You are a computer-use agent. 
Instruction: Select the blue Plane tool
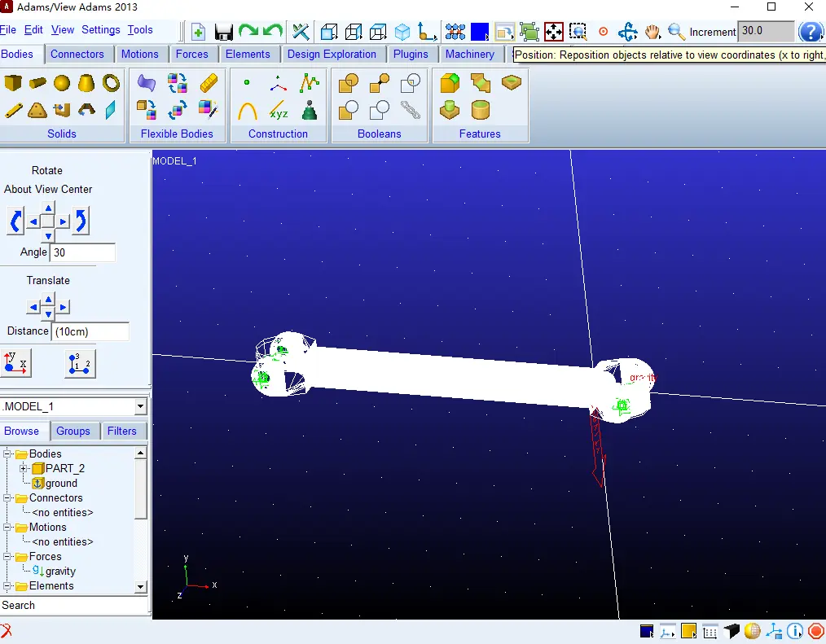pyautogui.click(x=111, y=111)
